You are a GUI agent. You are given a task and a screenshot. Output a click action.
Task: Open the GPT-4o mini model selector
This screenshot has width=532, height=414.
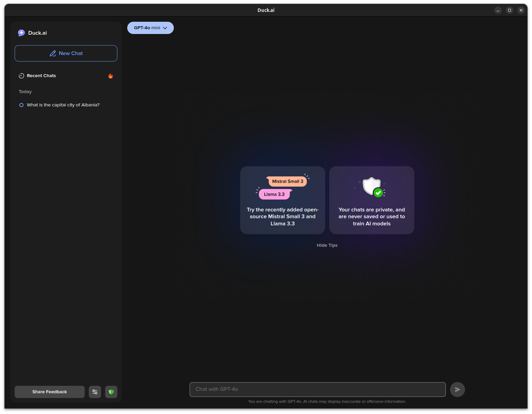click(150, 28)
